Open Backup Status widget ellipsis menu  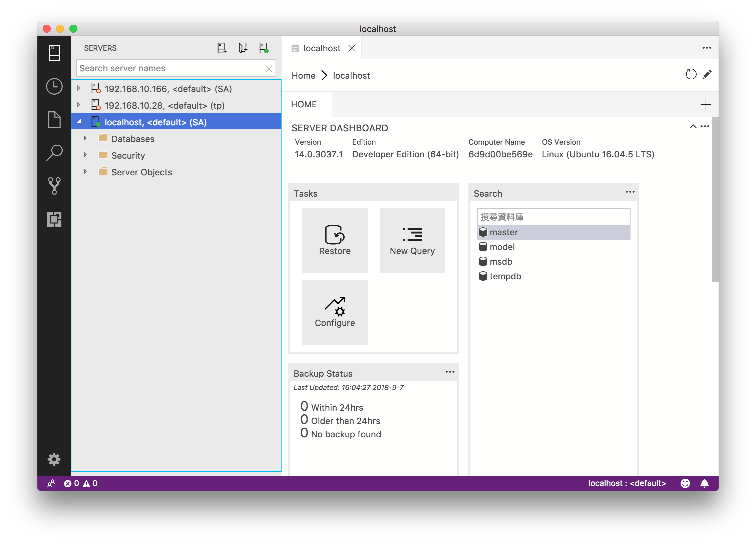tap(450, 372)
